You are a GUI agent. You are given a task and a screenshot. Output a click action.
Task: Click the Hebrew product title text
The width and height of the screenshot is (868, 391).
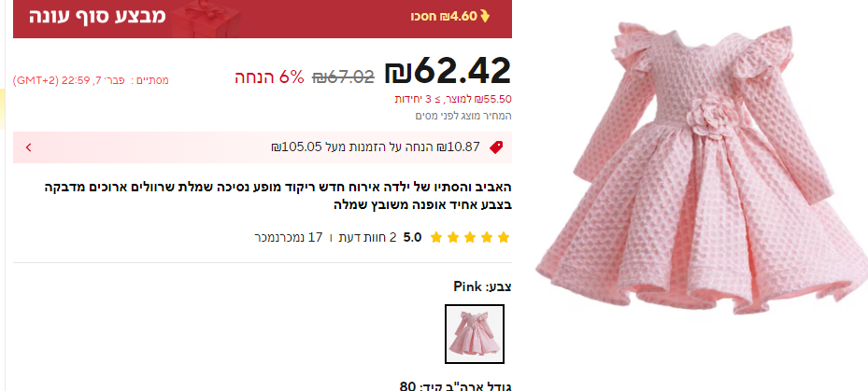pos(277,196)
